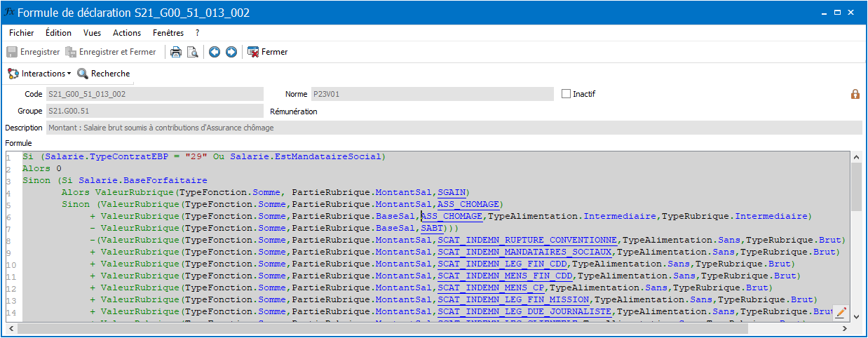Image resolution: width=868 pixels, height=338 pixels.
Task: Click the Description field
Action: point(454,128)
